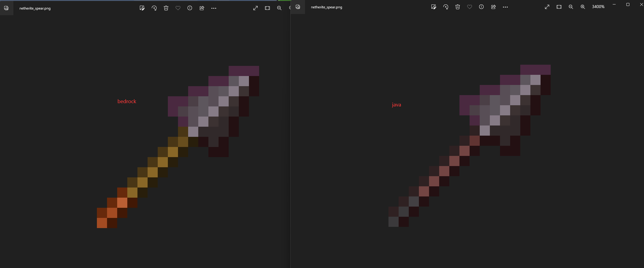Show file info in the right Photos window
Viewport: 644px width, 268px height.
pyautogui.click(x=481, y=7)
